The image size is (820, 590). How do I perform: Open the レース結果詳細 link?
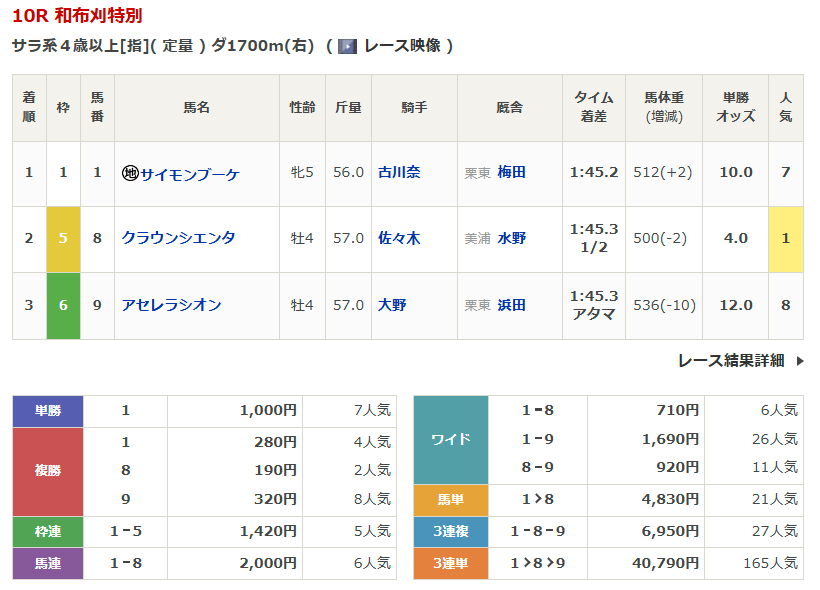[730, 361]
